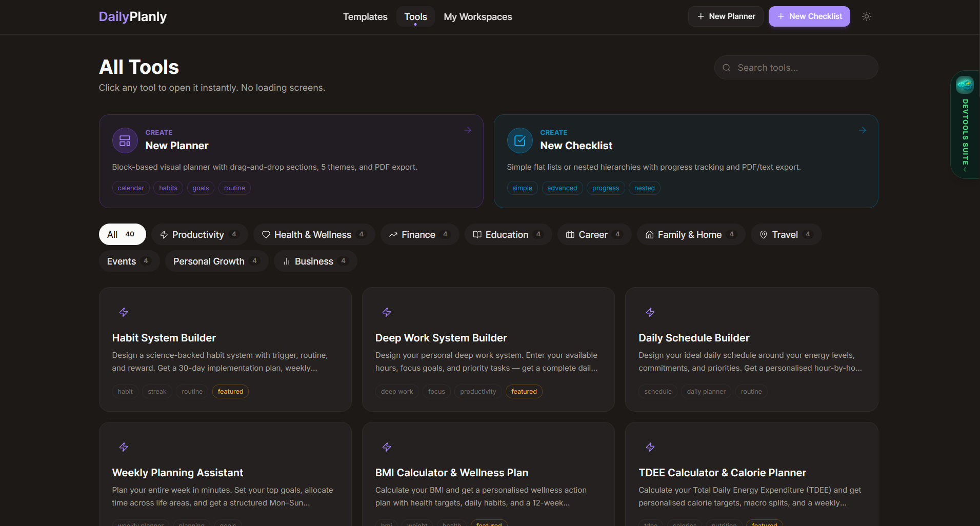
Task: Click the goals tag on New Planner
Action: tap(201, 188)
